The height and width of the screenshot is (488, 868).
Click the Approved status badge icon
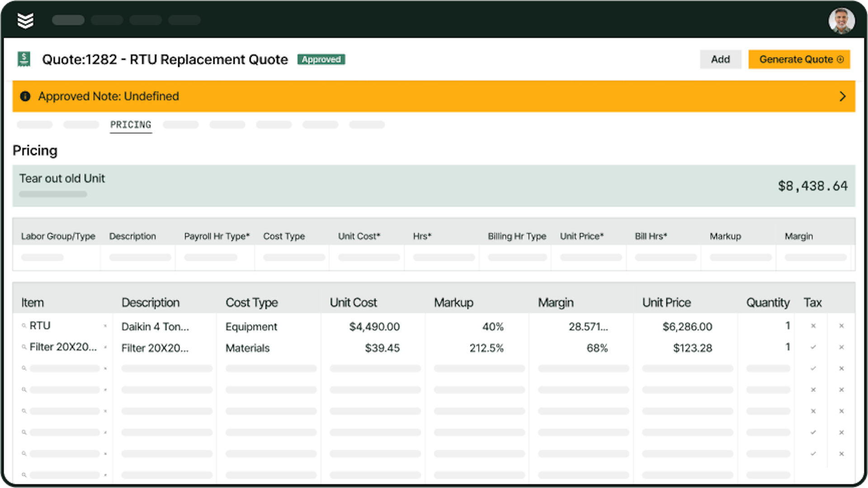coord(321,59)
